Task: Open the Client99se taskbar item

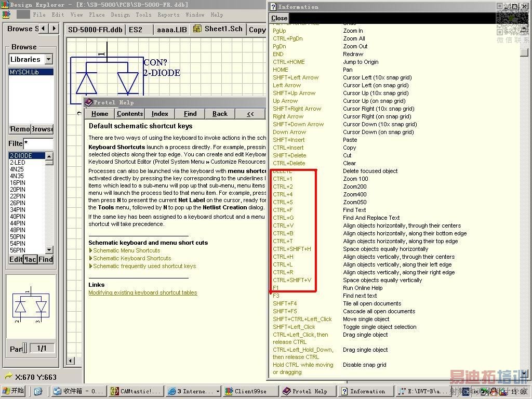Action: (251, 391)
